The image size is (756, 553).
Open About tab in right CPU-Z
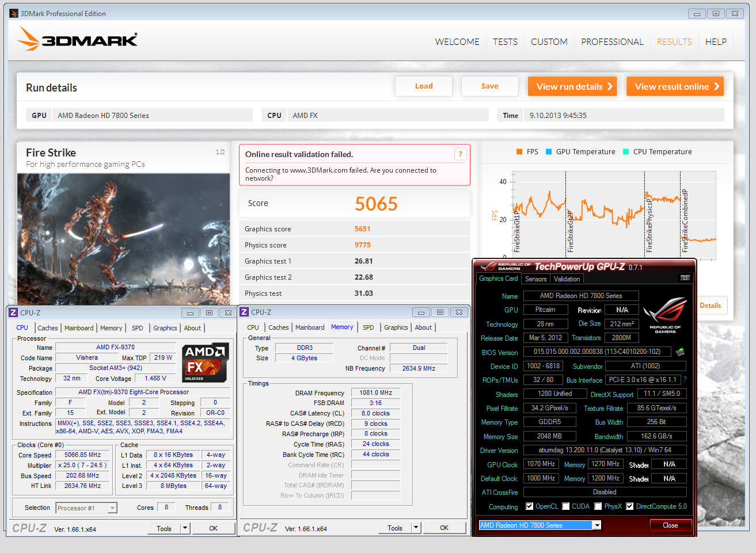click(x=423, y=327)
